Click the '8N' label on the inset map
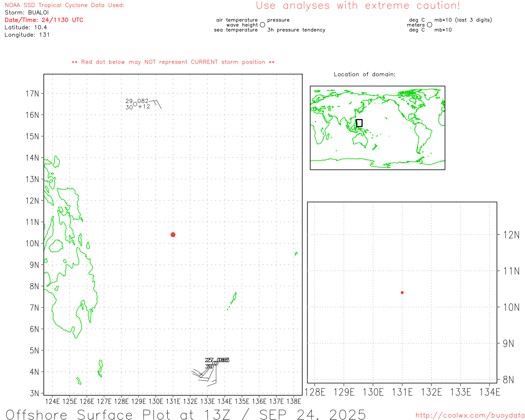This screenshot has height=420, width=525. pyautogui.click(x=509, y=380)
